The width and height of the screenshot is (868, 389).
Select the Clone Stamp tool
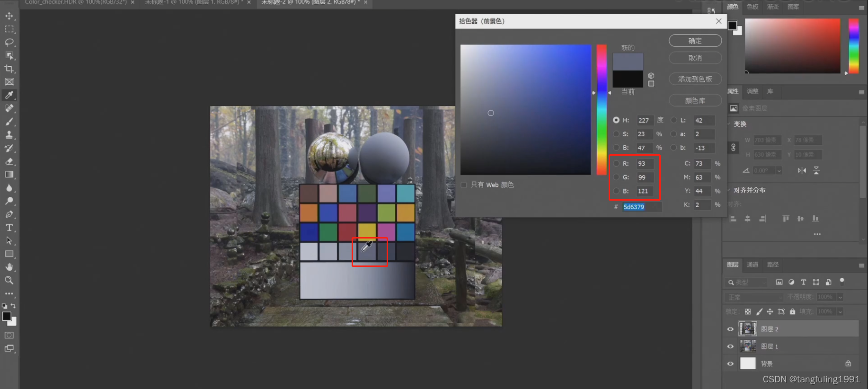(x=9, y=135)
